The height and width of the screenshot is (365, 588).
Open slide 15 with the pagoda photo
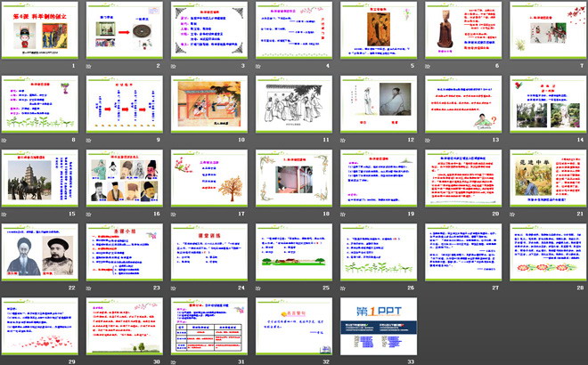click(x=40, y=178)
